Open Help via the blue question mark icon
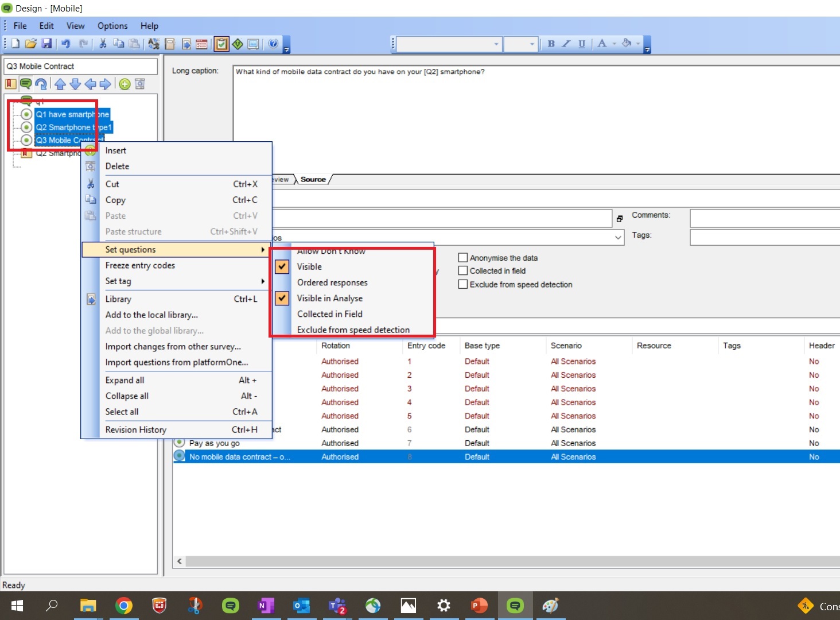This screenshot has height=620, width=840. click(273, 44)
